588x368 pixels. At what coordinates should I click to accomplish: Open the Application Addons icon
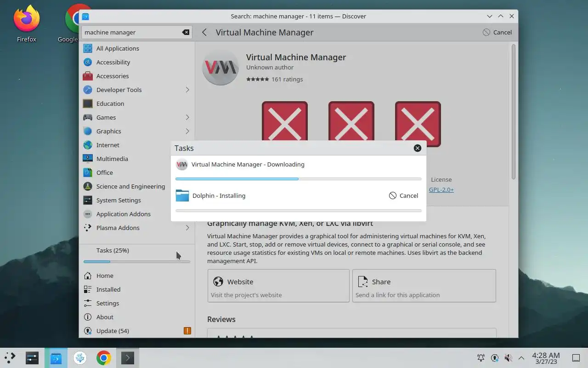coord(88,214)
